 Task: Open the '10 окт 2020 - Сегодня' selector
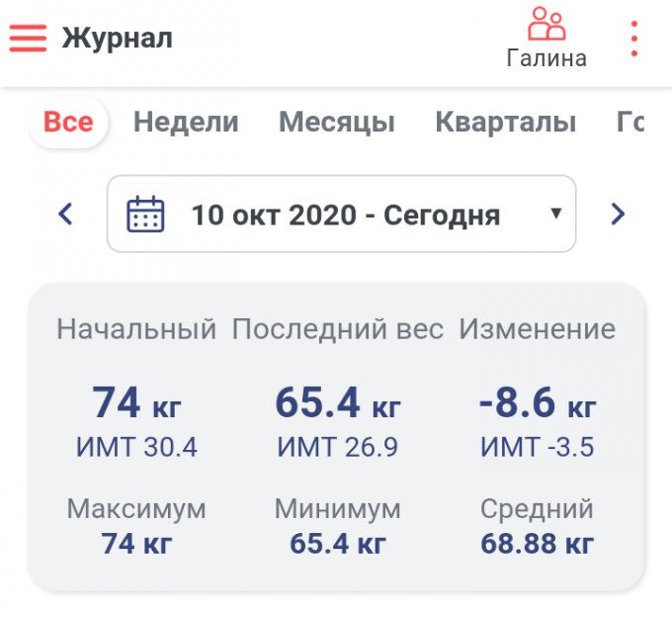click(345, 214)
